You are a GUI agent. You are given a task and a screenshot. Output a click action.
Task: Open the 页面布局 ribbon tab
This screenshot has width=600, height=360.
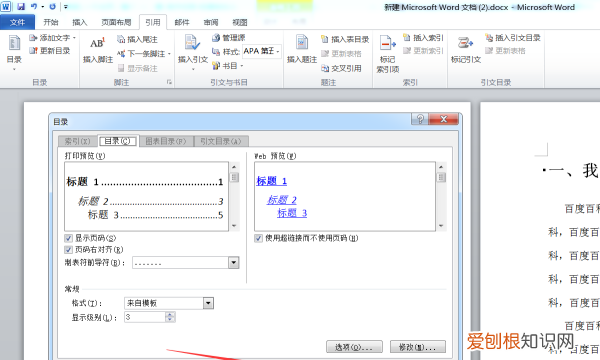point(116,22)
